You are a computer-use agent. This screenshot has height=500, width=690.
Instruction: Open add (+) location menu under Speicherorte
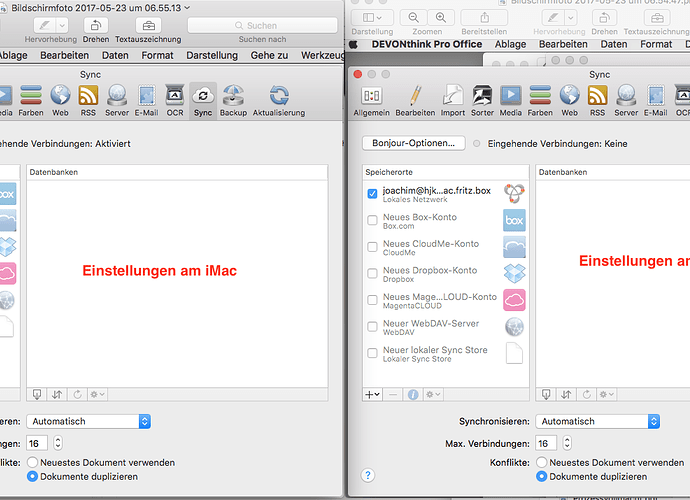[x=372, y=394]
